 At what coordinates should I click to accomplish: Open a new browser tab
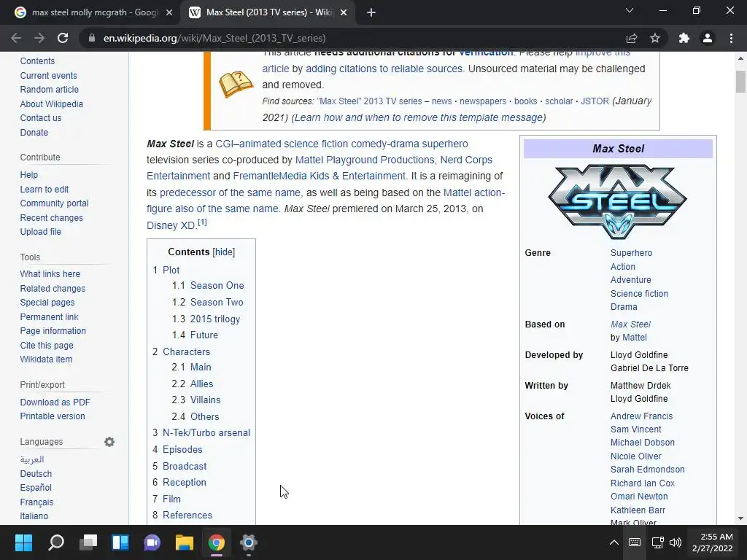point(371,12)
